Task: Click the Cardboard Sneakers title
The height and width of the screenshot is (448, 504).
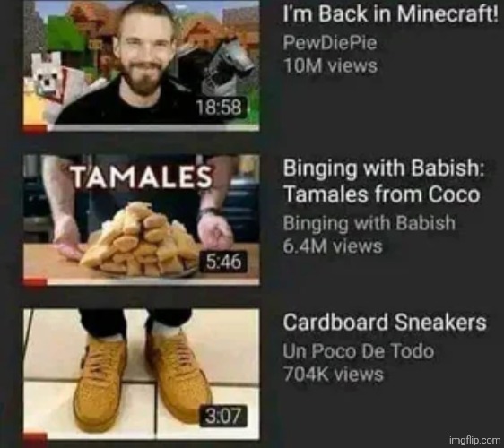Action: tap(385, 322)
